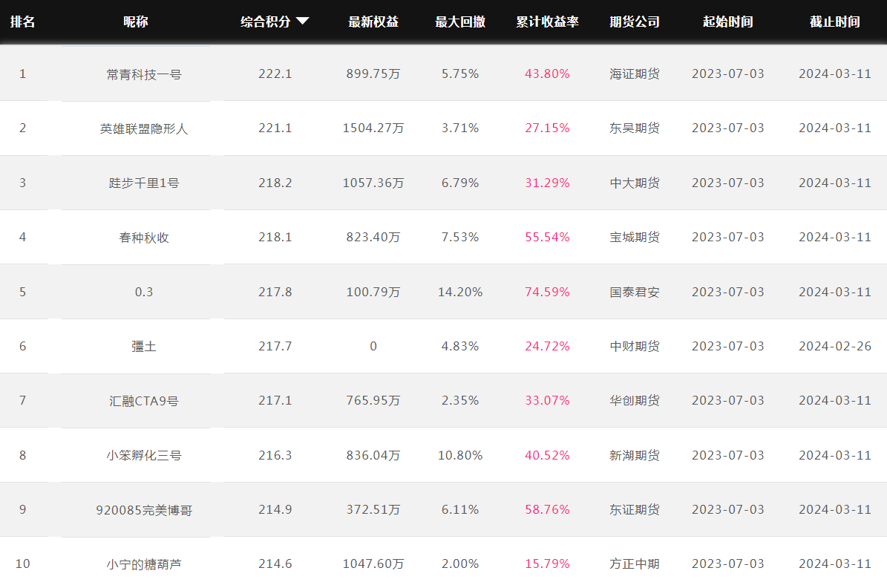Screen dimensions: 887x588
Task: Click the 累计收益率 column header
Action: pyautogui.click(x=548, y=22)
